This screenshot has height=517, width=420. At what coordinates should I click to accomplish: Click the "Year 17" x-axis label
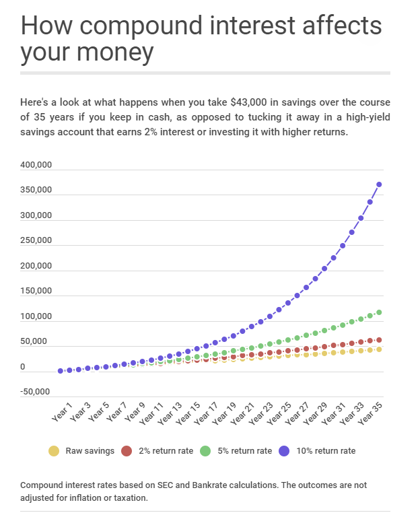[x=209, y=410]
